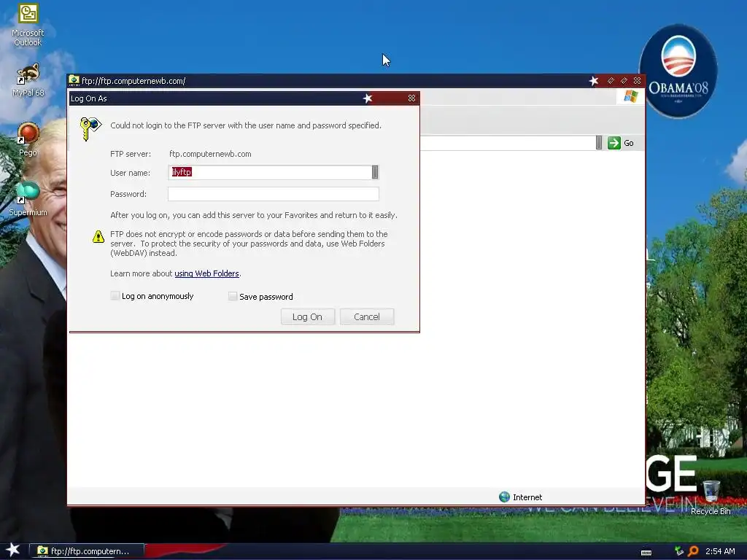Click the yellow warning triangle icon

click(98, 236)
